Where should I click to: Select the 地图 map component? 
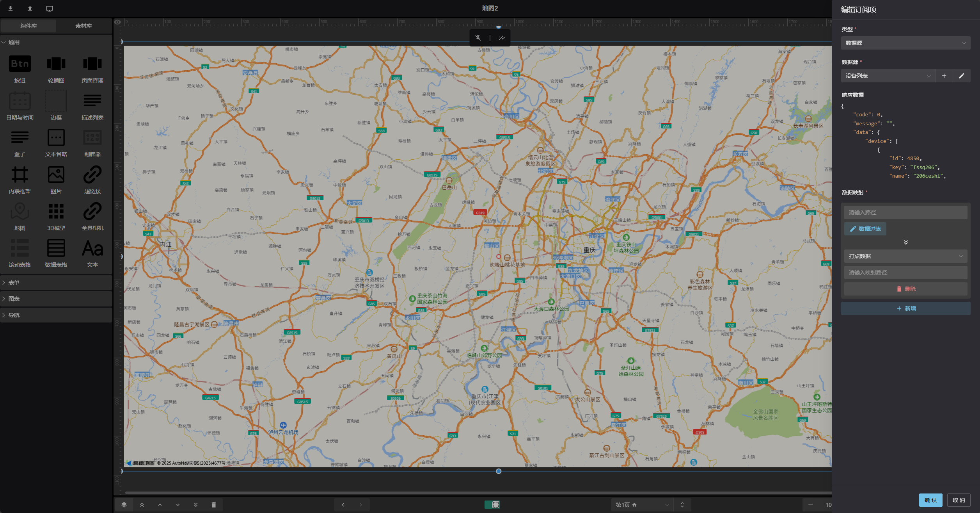pos(20,216)
